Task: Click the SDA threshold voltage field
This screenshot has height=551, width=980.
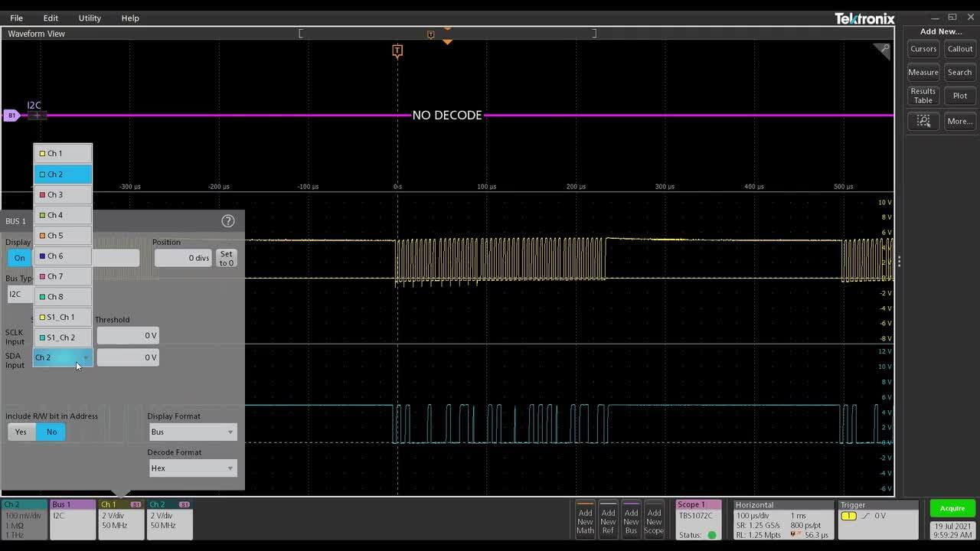Action: tap(128, 357)
